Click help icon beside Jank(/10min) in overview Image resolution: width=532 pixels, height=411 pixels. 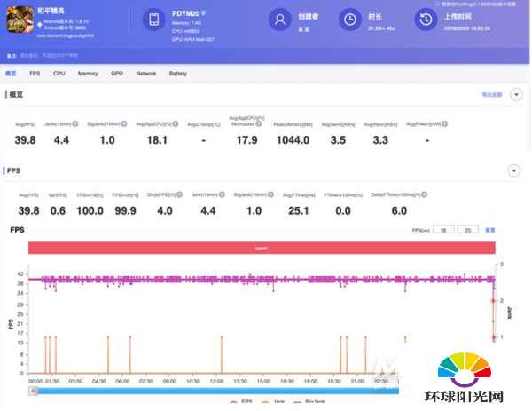[x=75, y=124]
